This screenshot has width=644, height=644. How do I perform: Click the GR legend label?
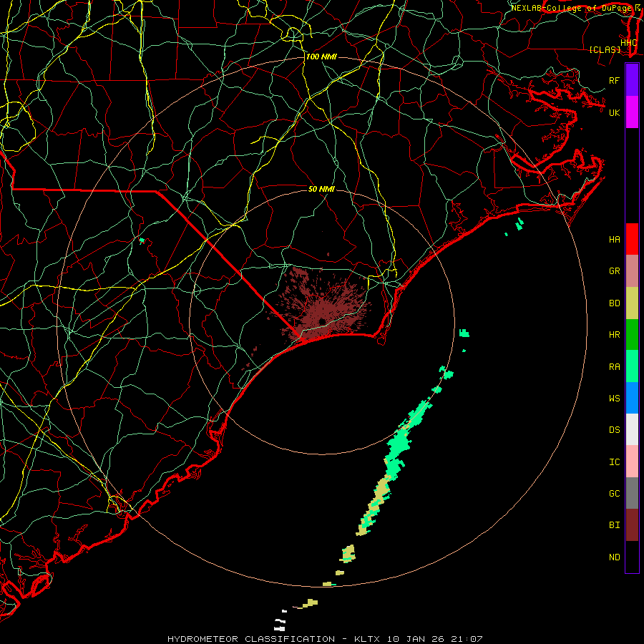[614, 271]
